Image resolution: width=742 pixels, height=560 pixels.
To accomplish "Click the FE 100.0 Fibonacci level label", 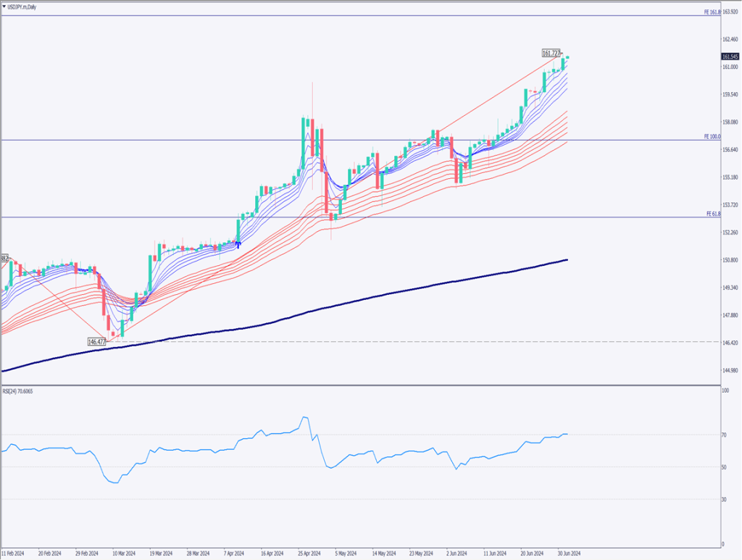I will [x=712, y=136].
